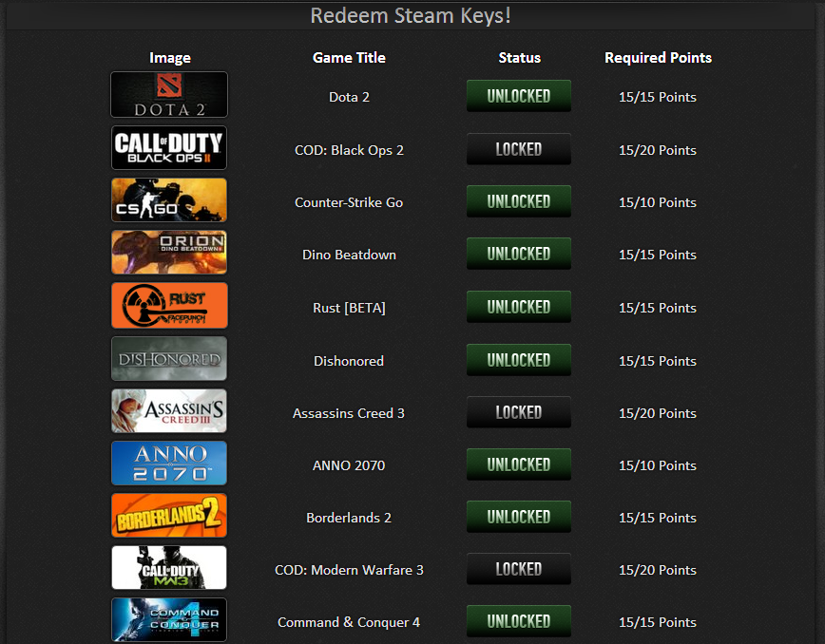Click LOCKED button for Assassins Creed 3
This screenshot has width=825, height=644.
(519, 412)
